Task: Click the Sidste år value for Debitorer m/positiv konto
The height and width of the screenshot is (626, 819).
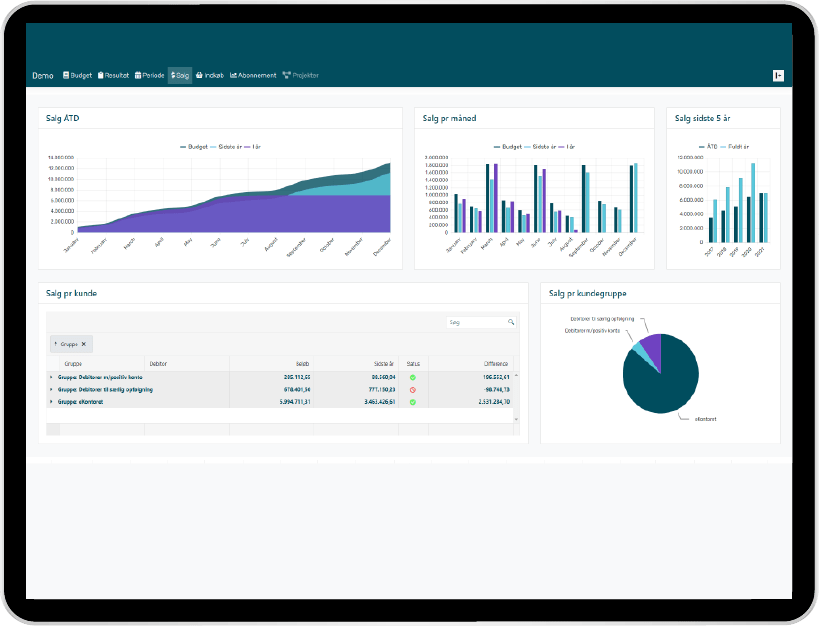Action: point(383,377)
